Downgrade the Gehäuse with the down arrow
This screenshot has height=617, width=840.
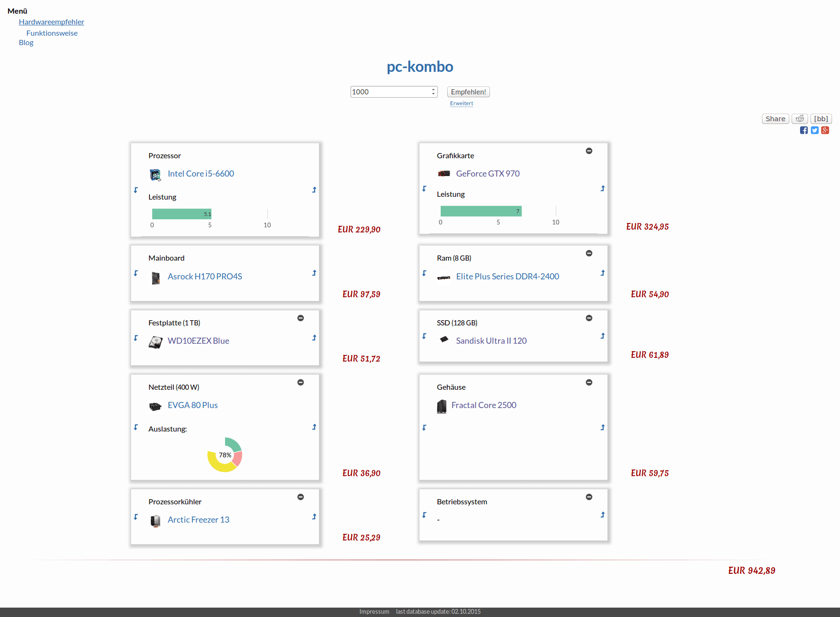click(424, 428)
